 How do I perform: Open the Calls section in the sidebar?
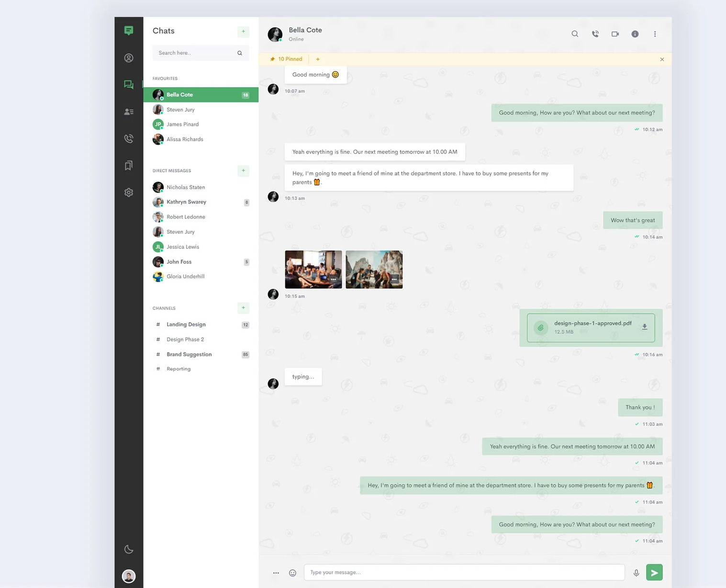(x=128, y=138)
